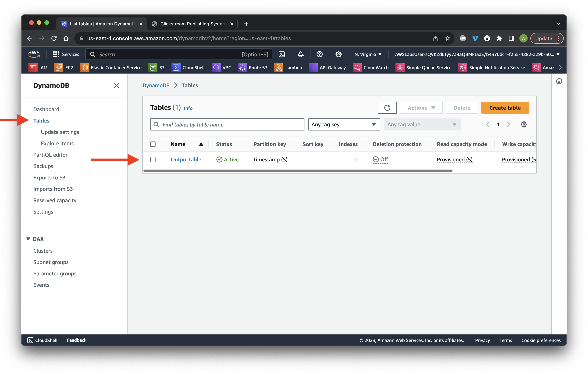Open Imports from S3
Viewport: 588px width, 374px height.
point(53,189)
